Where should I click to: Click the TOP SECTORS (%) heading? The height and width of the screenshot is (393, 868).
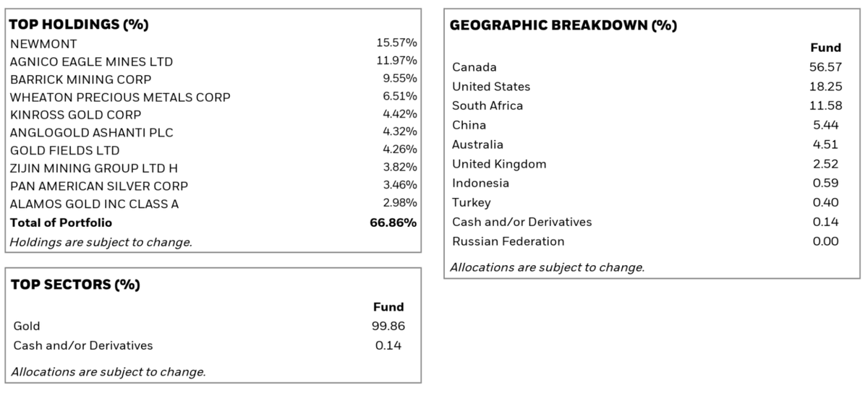coord(76,284)
